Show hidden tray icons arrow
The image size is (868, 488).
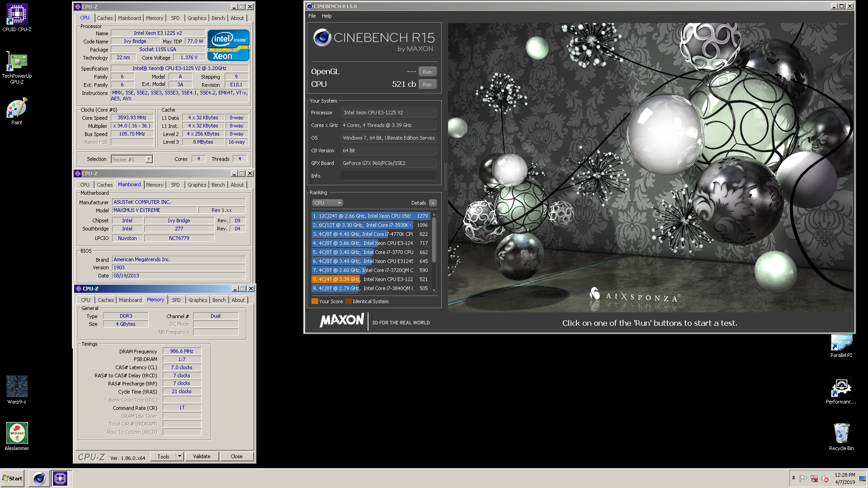[x=793, y=478]
